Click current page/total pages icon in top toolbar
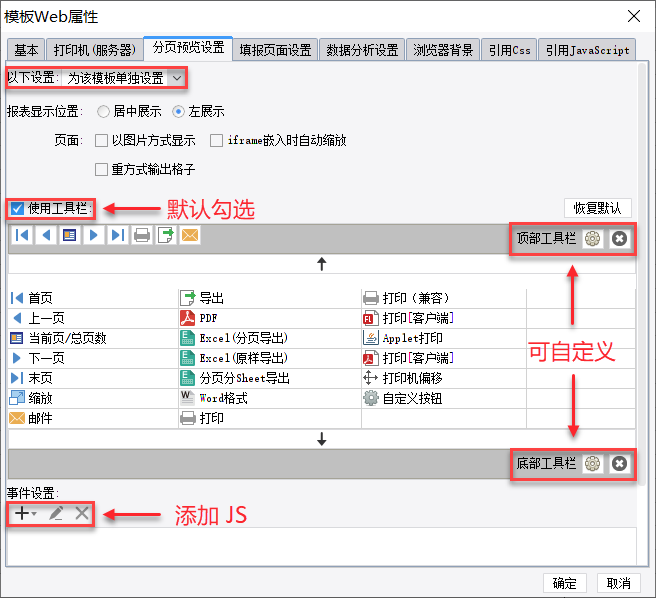The height and width of the screenshot is (598, 656). [x=69, y=235]
